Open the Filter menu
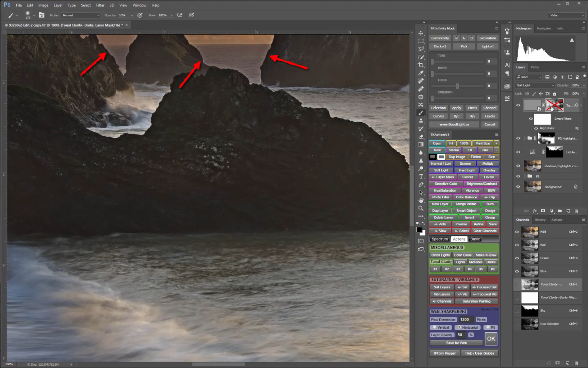This screenshot has height=368, width=588. [100, 5]
